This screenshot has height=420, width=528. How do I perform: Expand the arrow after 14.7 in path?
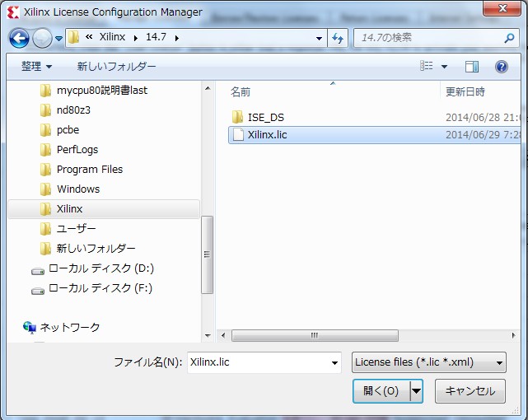(177, 38)
